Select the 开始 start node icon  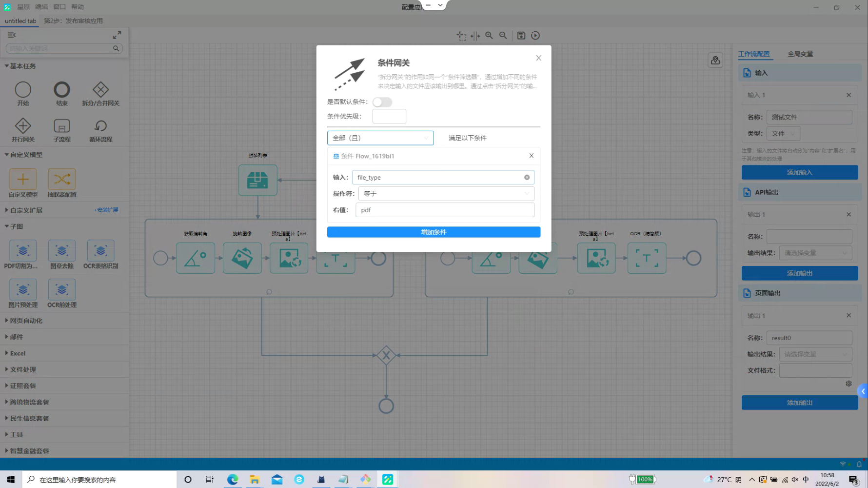(x=23, y=90)
